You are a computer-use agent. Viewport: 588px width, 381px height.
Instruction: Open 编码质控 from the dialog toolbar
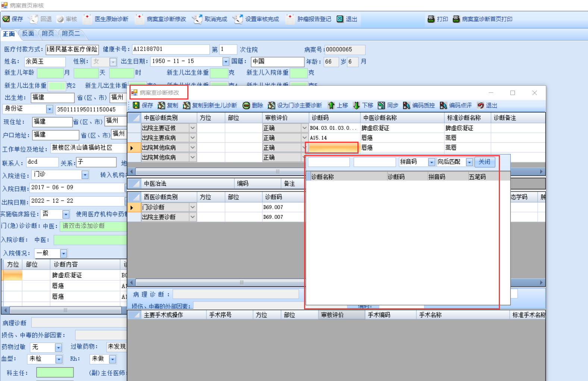pos(419,106)
